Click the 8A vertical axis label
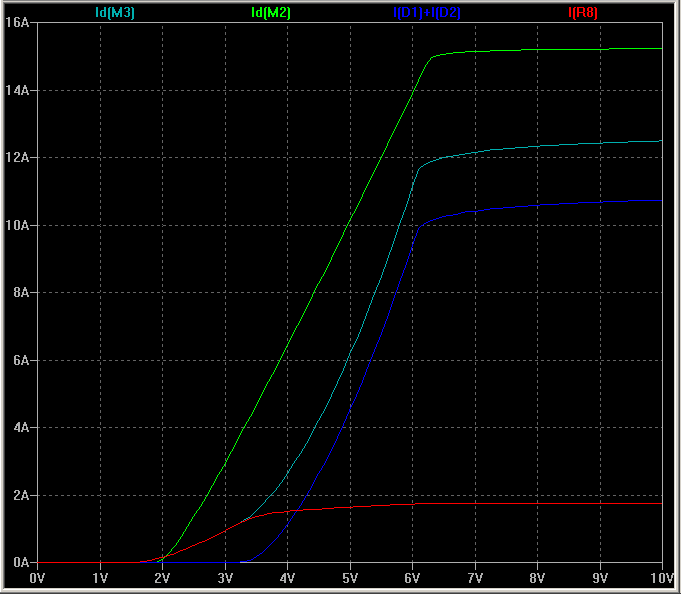The image size is (681, 594). coord(21,292)
